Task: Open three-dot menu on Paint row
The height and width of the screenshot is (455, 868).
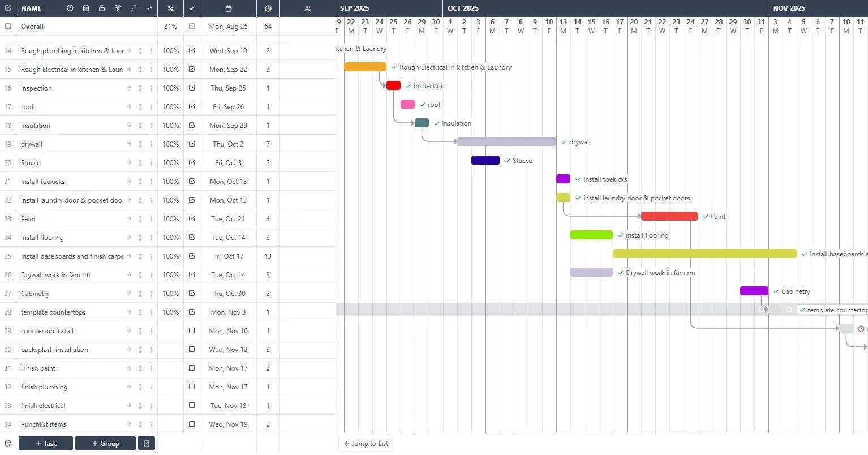Action: 152,218
